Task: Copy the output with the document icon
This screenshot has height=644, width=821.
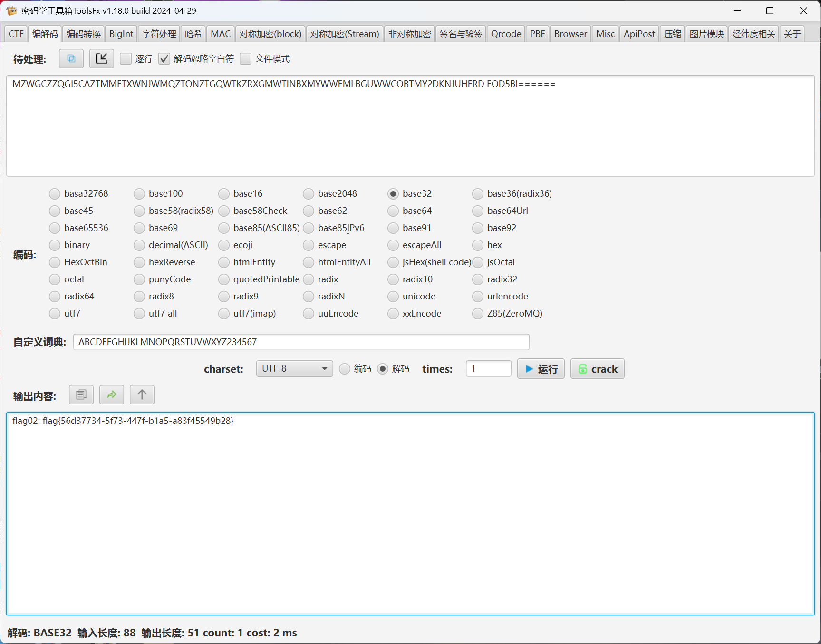Action: [x=81, y=395]
